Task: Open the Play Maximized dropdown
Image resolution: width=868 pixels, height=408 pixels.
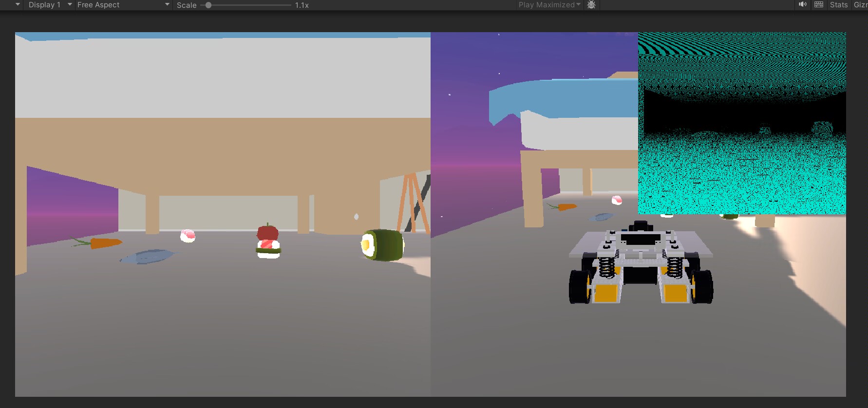Action: pyautogui.click(x=549, y=5)
